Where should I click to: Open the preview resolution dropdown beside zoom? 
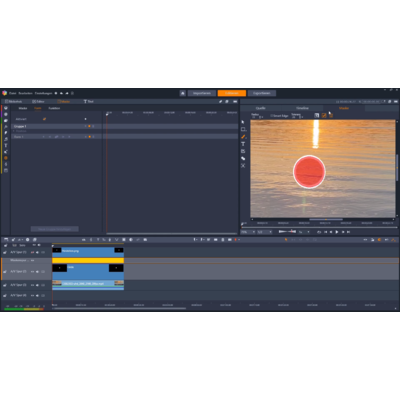(265, 232)
